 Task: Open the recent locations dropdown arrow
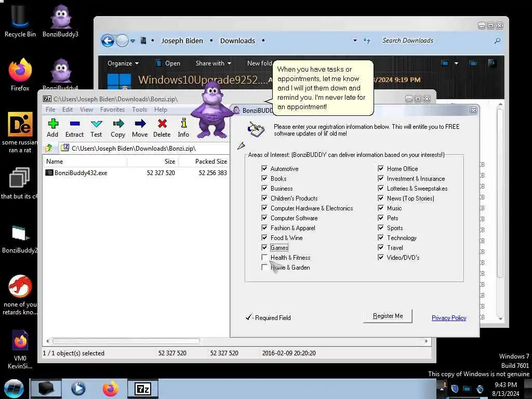pos(132,41)
